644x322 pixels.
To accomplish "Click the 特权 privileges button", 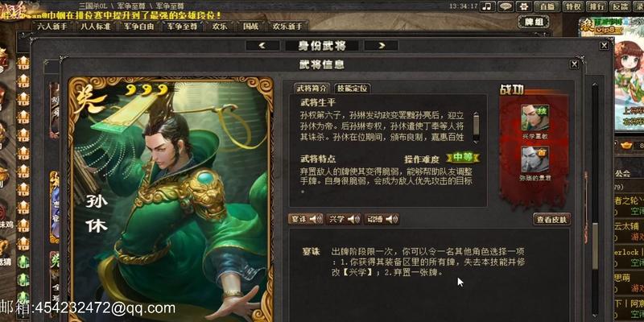I will 573,6.
